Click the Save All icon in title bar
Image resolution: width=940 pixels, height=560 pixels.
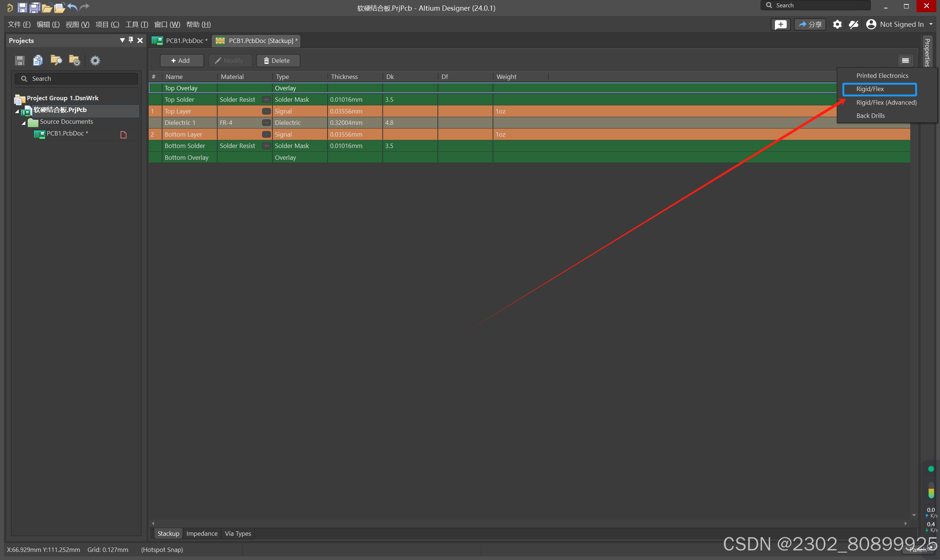pyautogui.click(x=35, y=7)
